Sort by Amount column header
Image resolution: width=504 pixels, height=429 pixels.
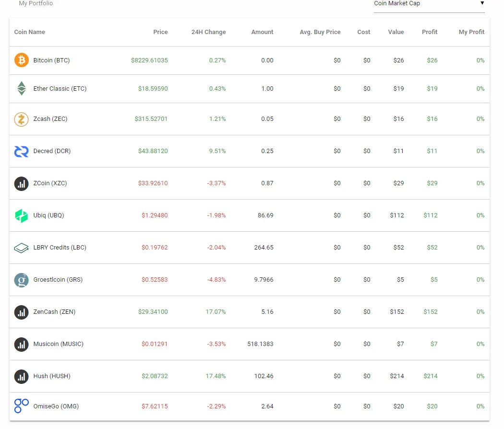[x=262, y=32]
